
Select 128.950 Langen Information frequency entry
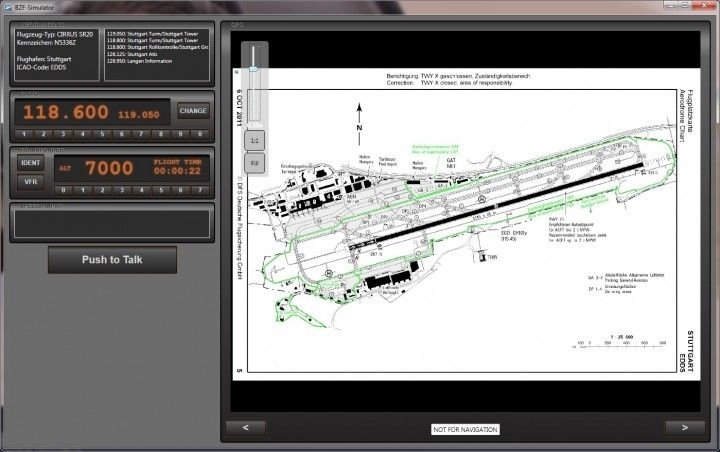(150, 63)
